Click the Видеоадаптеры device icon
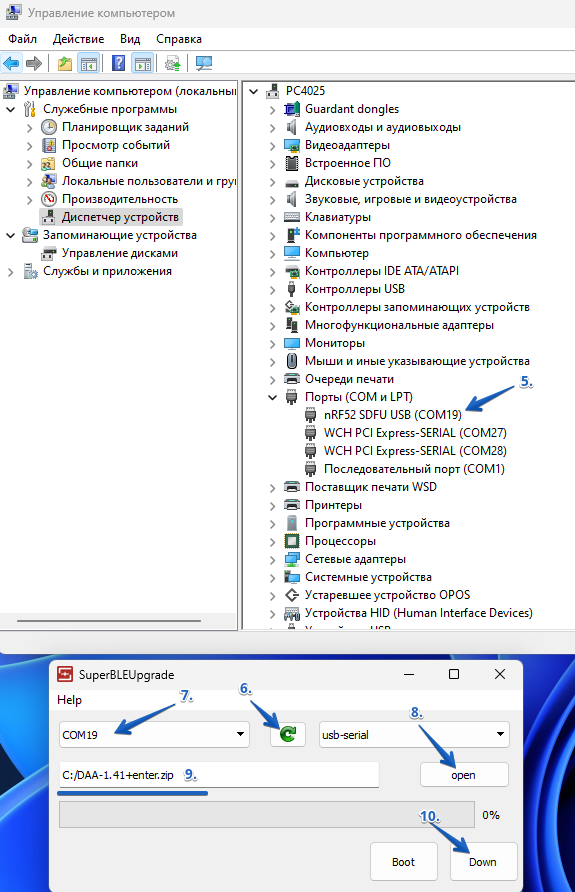Screen dimensions: 575x892 tap(292, 145)
